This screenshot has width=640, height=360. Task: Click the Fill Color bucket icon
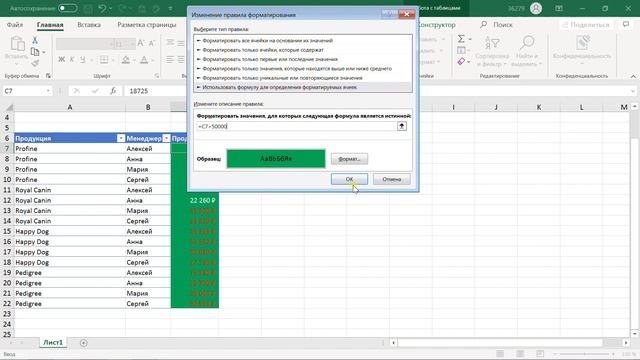point(126,60)
